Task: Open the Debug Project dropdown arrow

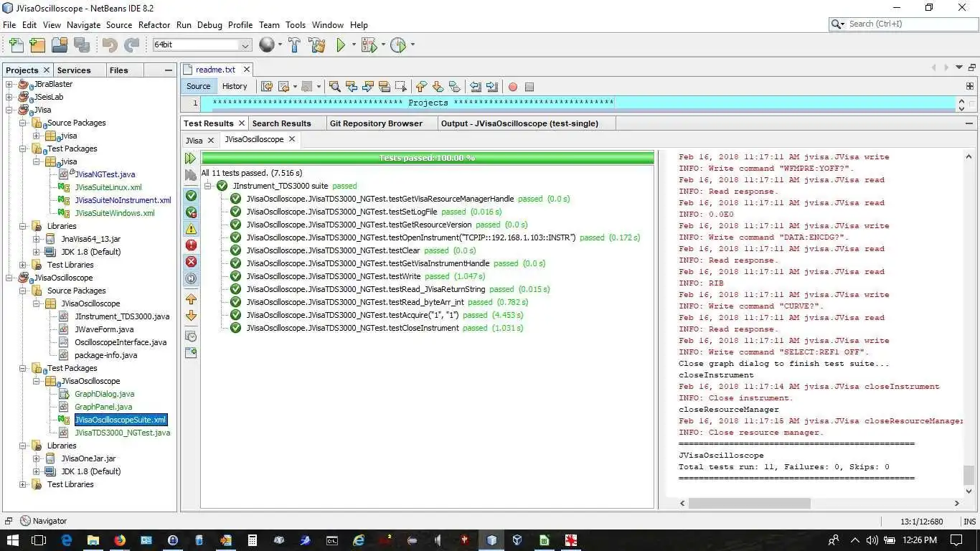Action: [x=382, y=45]
